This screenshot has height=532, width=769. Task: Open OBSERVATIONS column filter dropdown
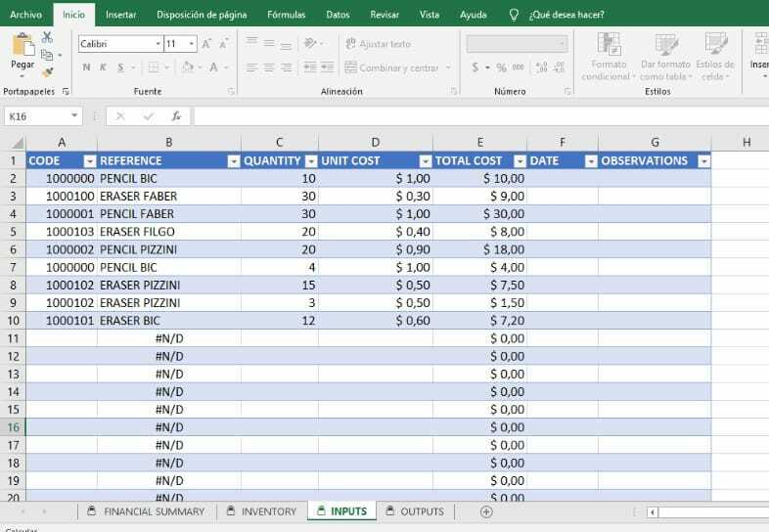[704, 160]
